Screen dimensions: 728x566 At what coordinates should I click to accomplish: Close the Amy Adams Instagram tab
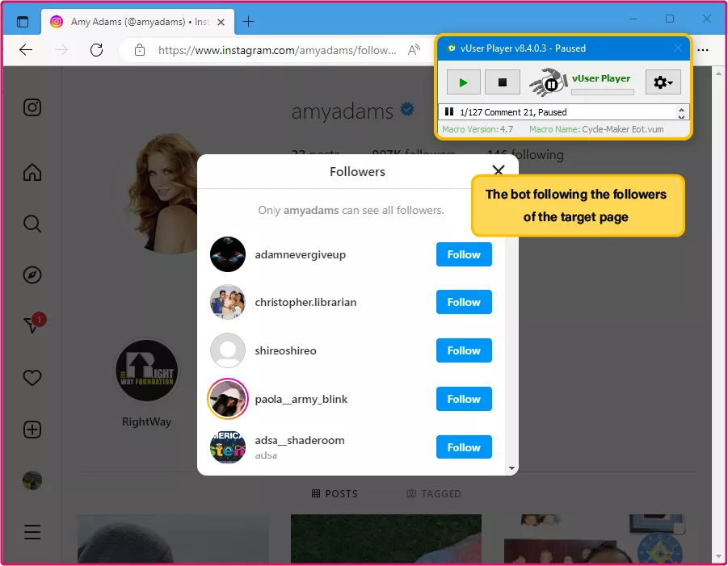(x=221, y=22)
